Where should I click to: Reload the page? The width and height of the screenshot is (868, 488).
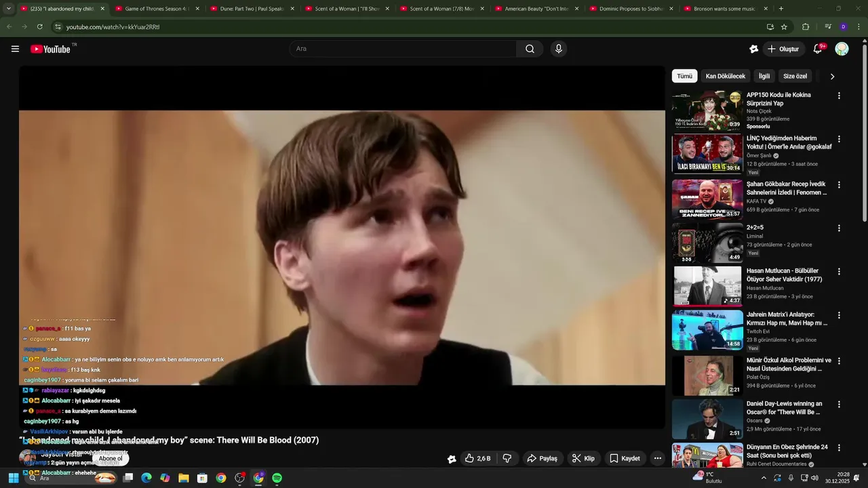point(39,26)
